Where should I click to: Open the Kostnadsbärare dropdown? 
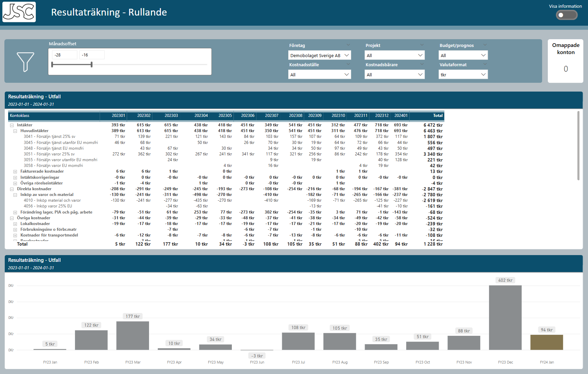pyautogui.click(x=395, y=74)
